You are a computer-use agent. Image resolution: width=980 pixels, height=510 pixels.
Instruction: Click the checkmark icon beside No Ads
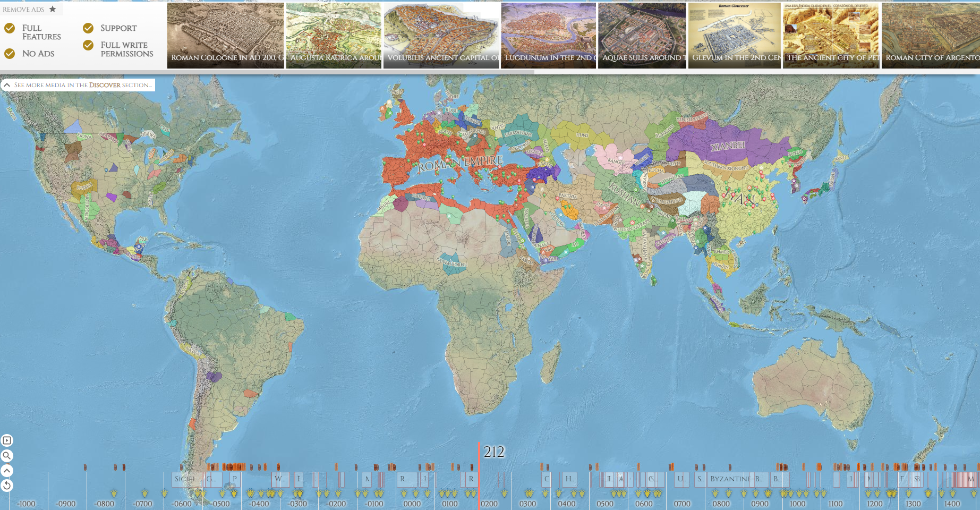tap(10, 54)
